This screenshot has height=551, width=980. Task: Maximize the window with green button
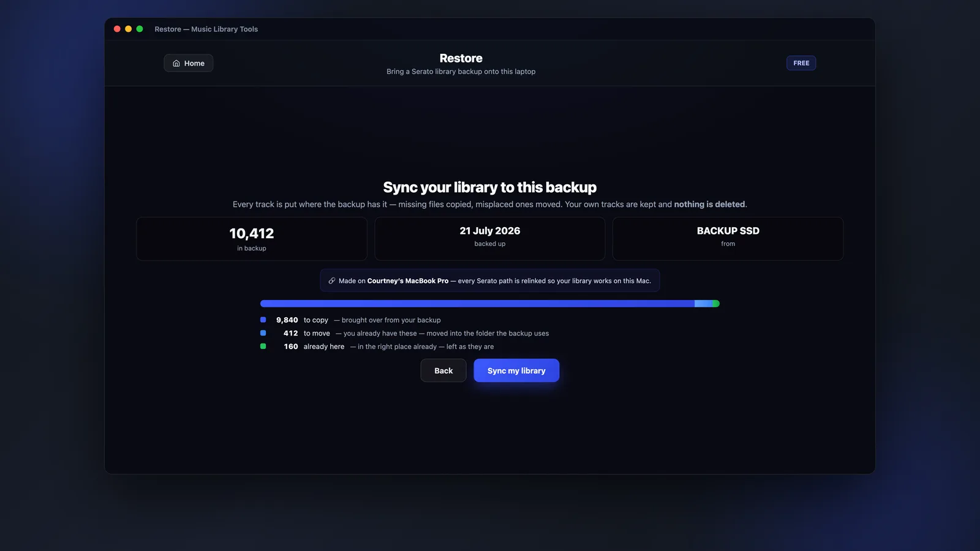(x=140, y=29)
